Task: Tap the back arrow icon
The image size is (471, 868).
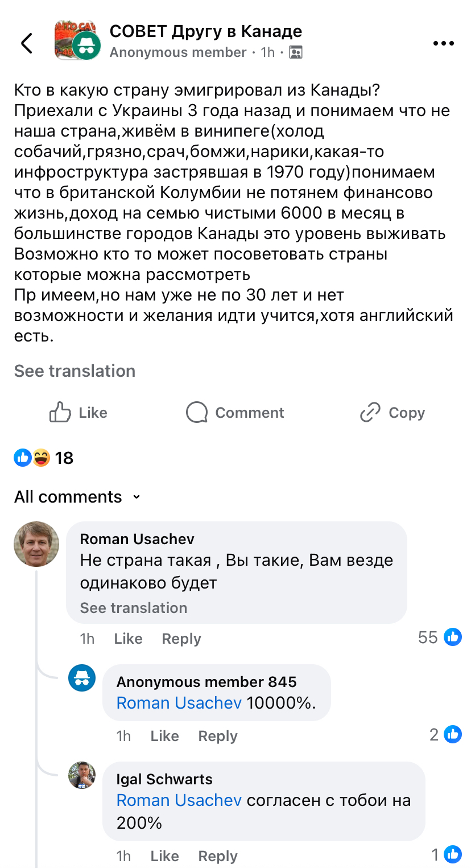Action: pyautogui.click(x=26, y=43)
